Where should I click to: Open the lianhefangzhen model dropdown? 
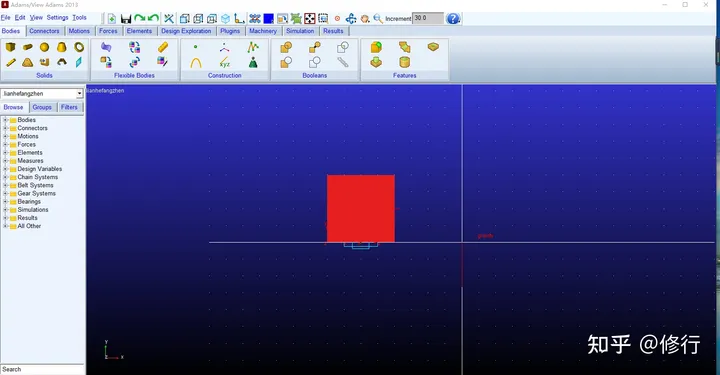coord(42,94)
